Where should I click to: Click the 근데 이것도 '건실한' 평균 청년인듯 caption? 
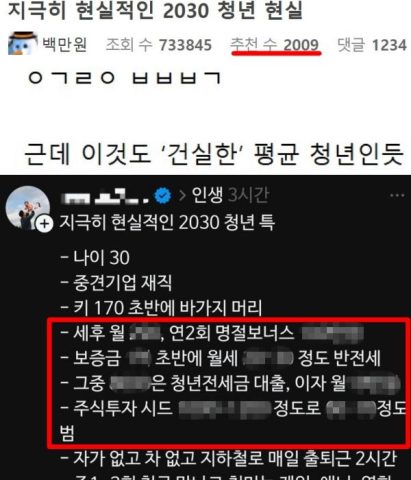tap(214, 154)
